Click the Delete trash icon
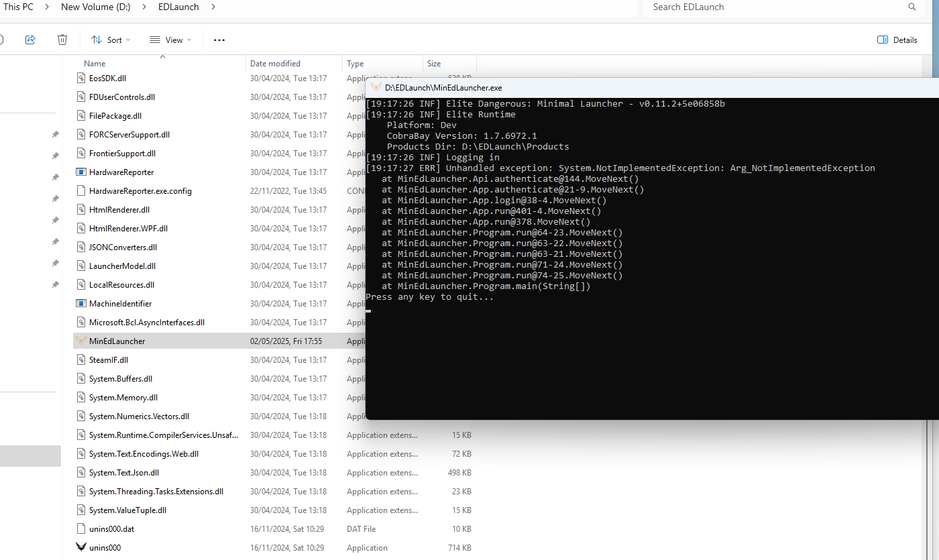939x560 pixels. click(x=62, y=40)
